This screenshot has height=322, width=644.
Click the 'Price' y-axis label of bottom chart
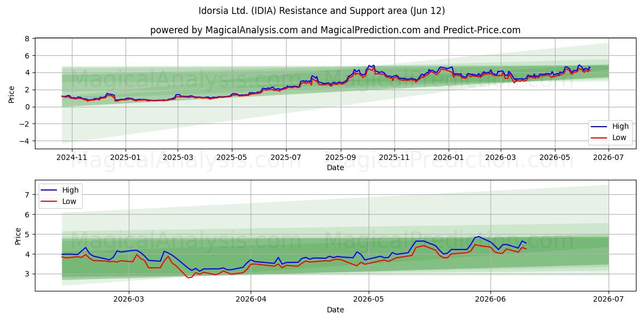(x=18, y=236)
